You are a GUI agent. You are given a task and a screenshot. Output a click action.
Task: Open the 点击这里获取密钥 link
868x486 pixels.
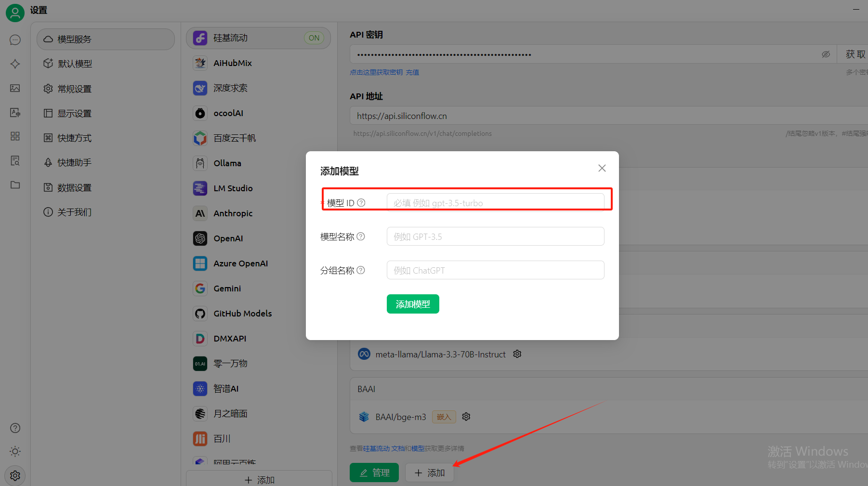376,72
